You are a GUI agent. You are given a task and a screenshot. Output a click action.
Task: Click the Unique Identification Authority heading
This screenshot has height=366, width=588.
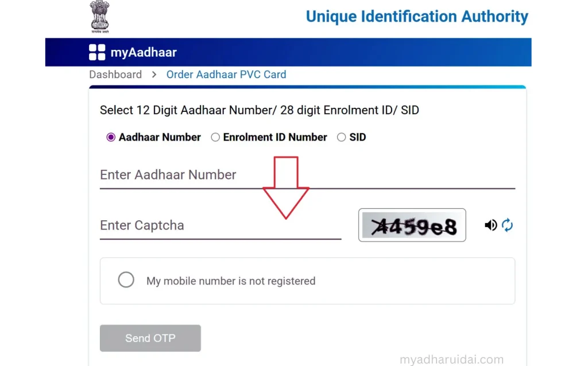coord(417,17)
